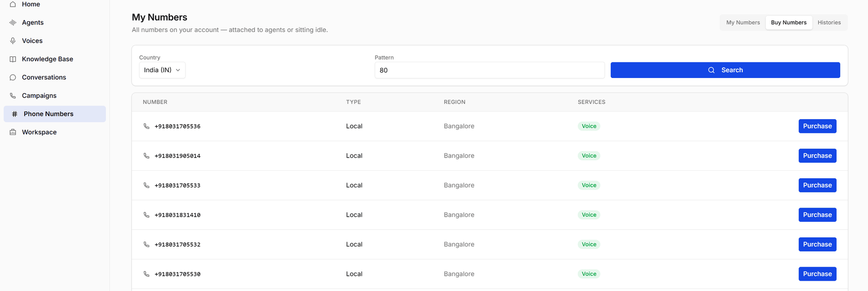Click the Pattern input field containing 80

point(489,70)
